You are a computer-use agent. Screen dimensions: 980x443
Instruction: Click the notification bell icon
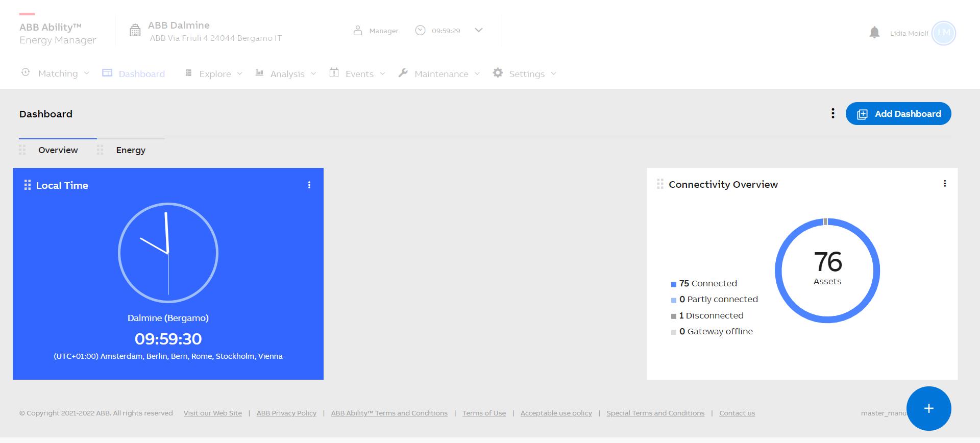pos(874,33)
